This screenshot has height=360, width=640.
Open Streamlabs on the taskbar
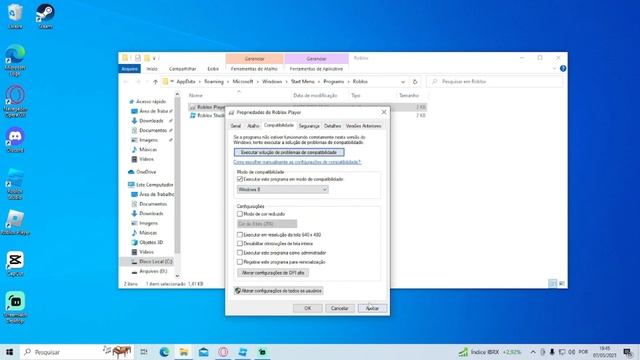[262, 352]
